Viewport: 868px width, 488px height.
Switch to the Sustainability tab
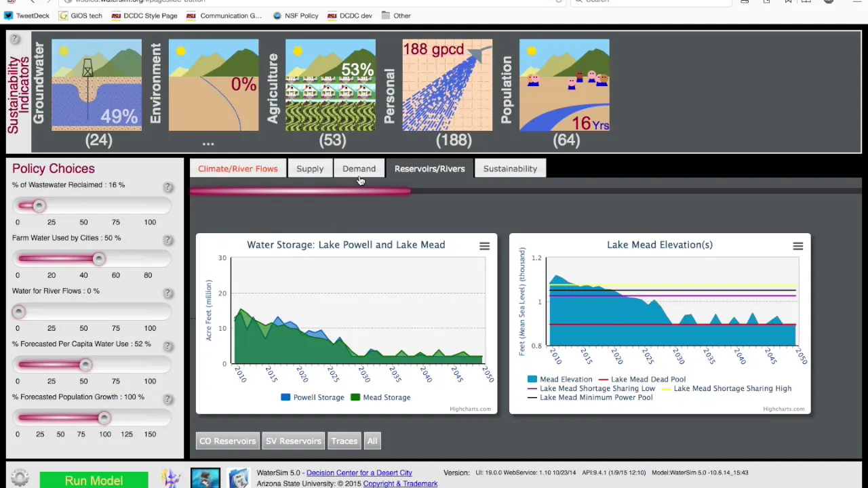click(510, 169)
